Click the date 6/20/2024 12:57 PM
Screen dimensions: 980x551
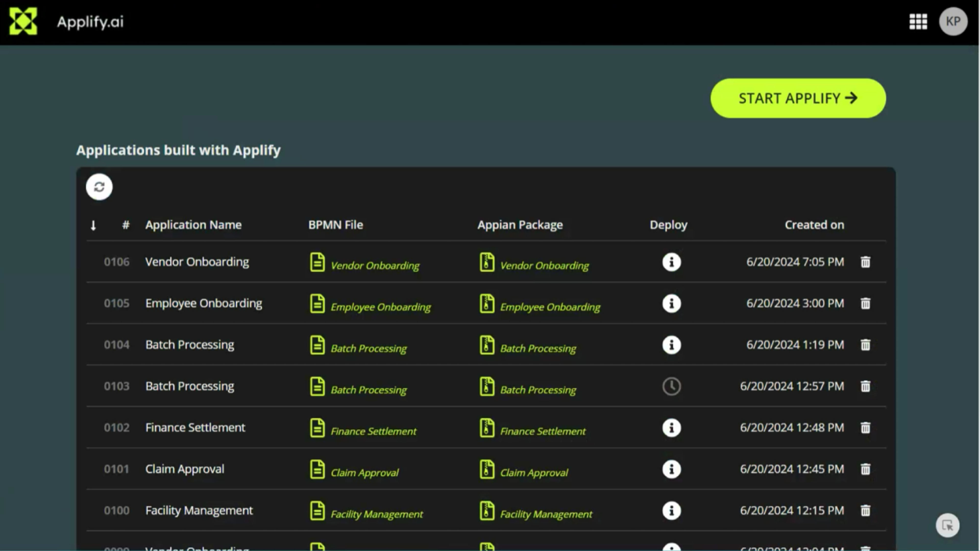792,386
